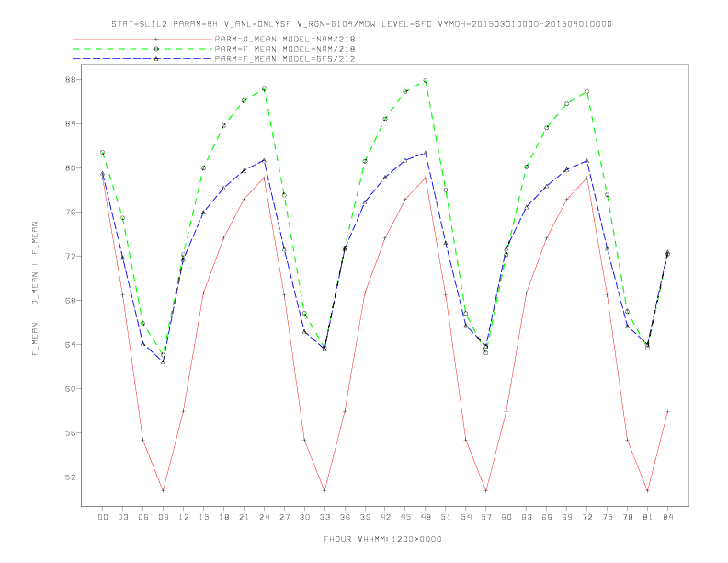This screenshot has height=563, width=728.
Task: Click the vertical y-axis title F_MEAN O_MEAN
Action: [x=35, y=289]
